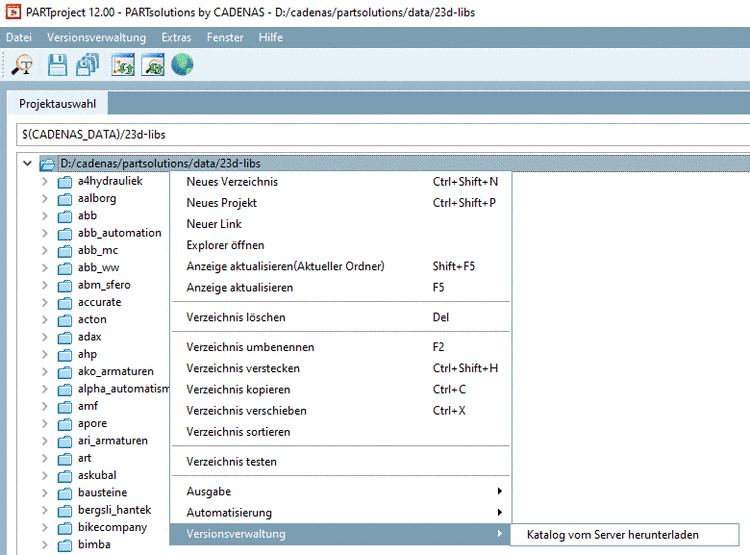
Task: Click the folder icon next to a4hydrauliek
Action: click(x=65, y=182)
